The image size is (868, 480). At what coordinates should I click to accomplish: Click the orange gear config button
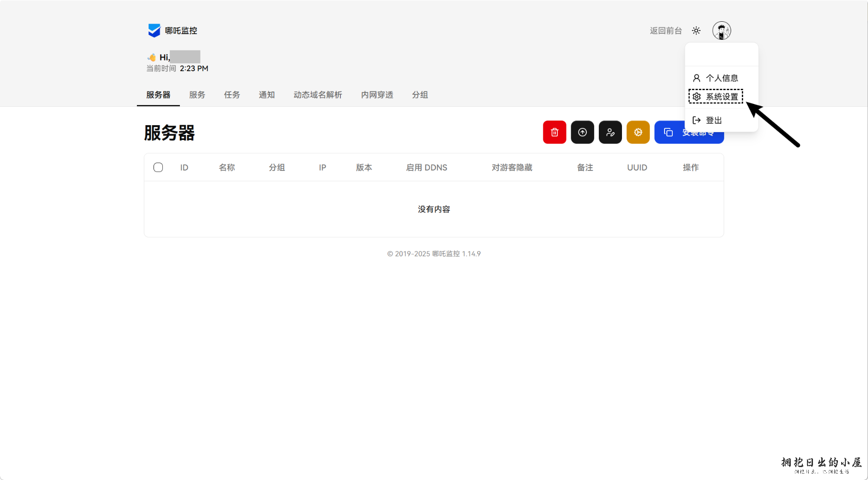point(638,133)
